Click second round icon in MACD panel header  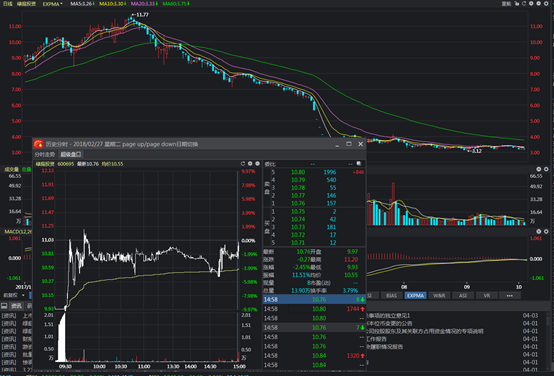(546, 231)
